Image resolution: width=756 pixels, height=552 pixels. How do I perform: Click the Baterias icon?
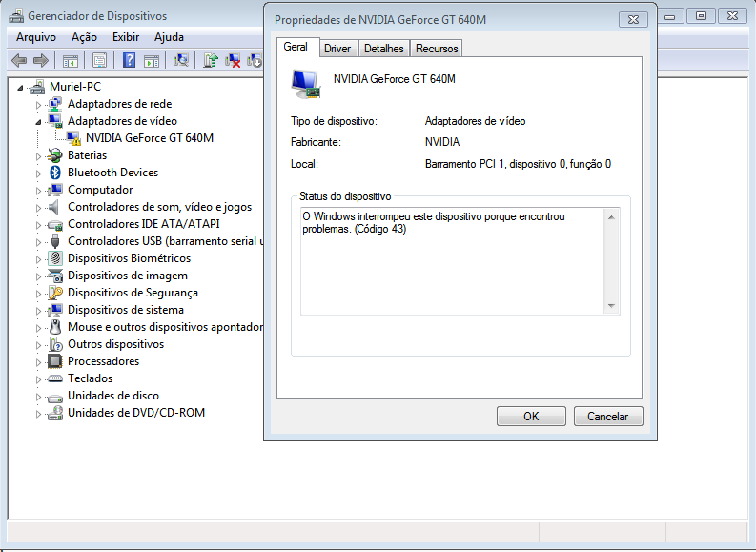tap(55, 155)
